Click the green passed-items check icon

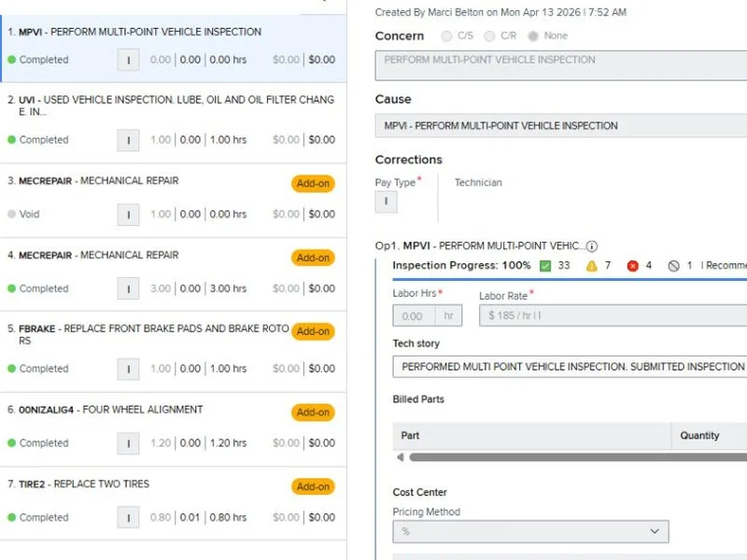click(x=545, y=266)
